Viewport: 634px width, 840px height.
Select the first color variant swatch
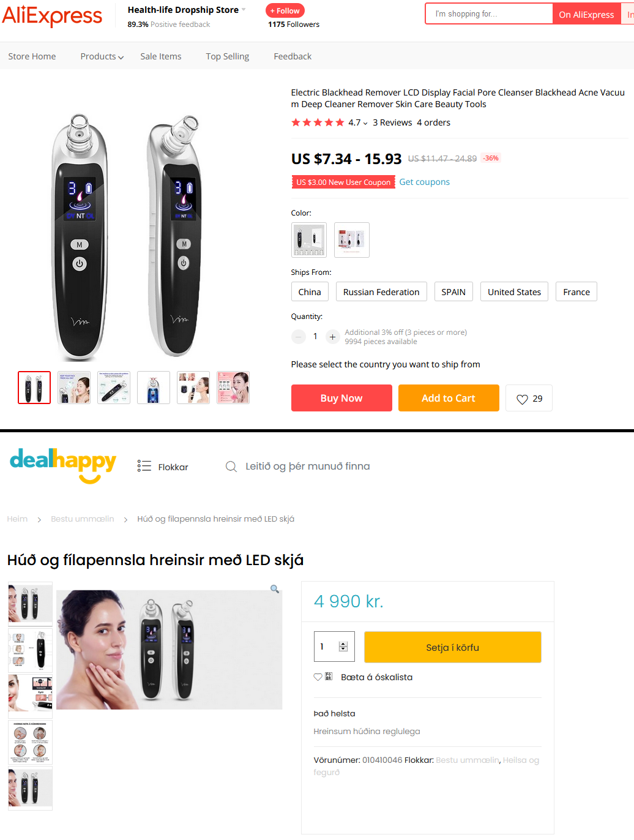click(x=309, y=240)
